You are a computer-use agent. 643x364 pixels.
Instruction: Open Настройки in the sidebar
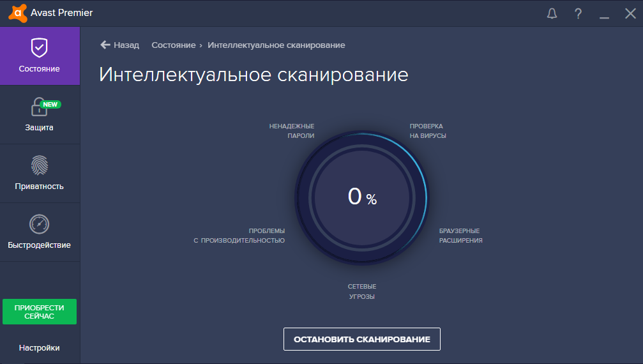click(40, 347)
